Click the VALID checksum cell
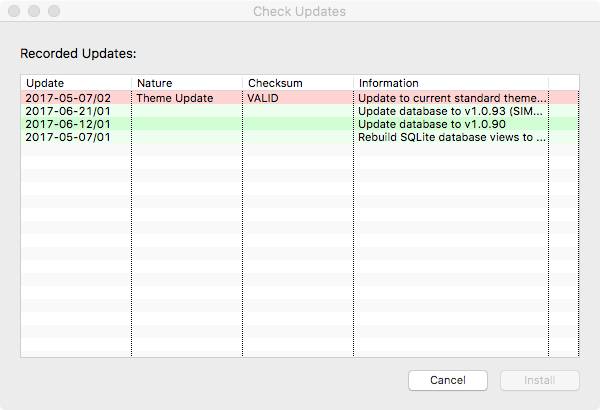The width and height of the screenshot is (600, 410). [263, 98]
